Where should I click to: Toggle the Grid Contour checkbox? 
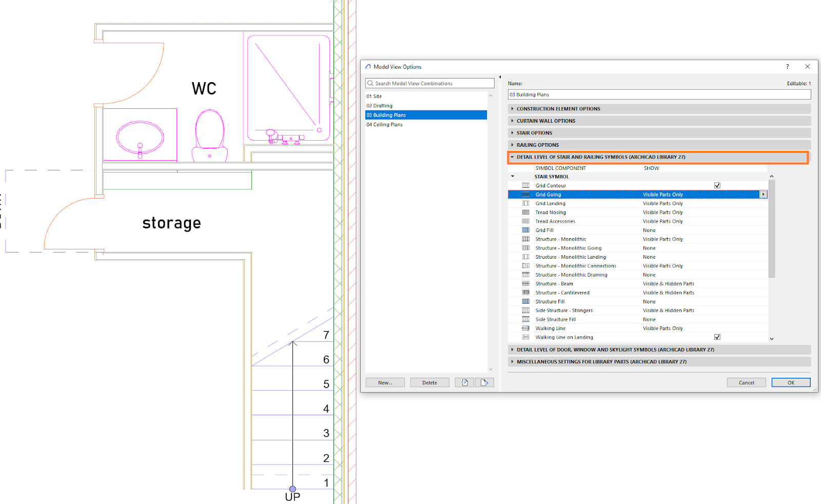(x=717, y=185)
